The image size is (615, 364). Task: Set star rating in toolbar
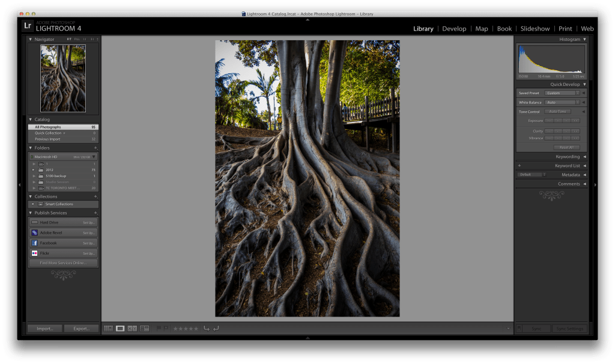pyautogui.click(x=185, y=329)
